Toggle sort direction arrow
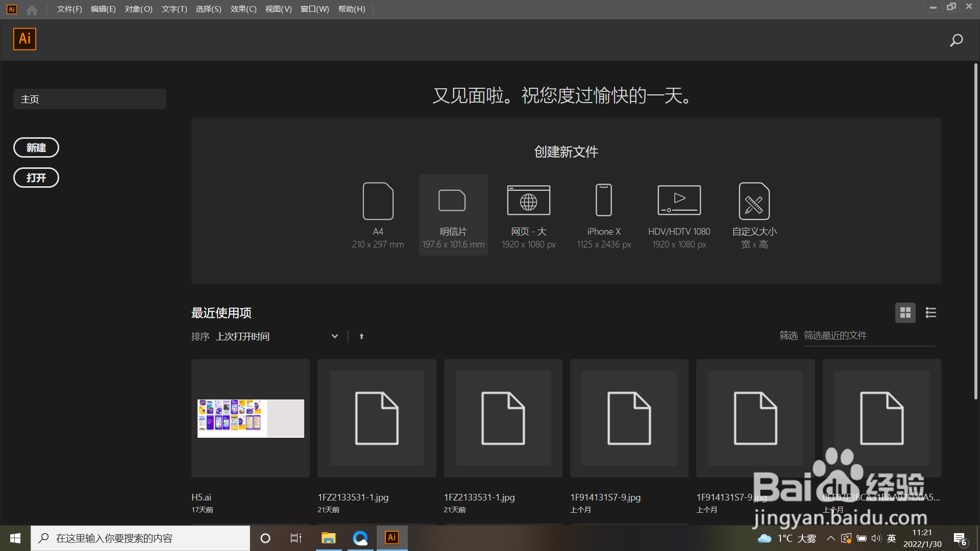Image resolution: width=980 pixels, height=551 pixels. point(361,336)
